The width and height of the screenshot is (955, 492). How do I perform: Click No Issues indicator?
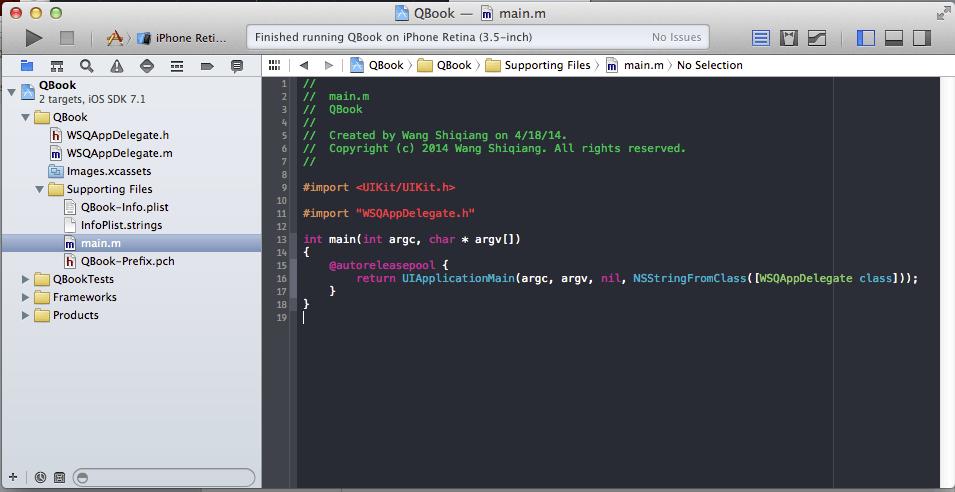click(x=676, y=38)
